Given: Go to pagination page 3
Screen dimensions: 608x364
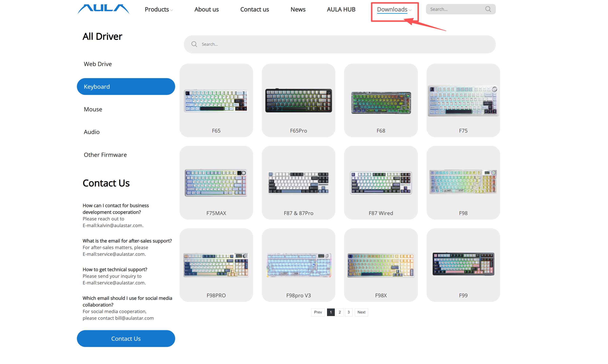Looking at the screenshot, I should click(x=348, y=312).
